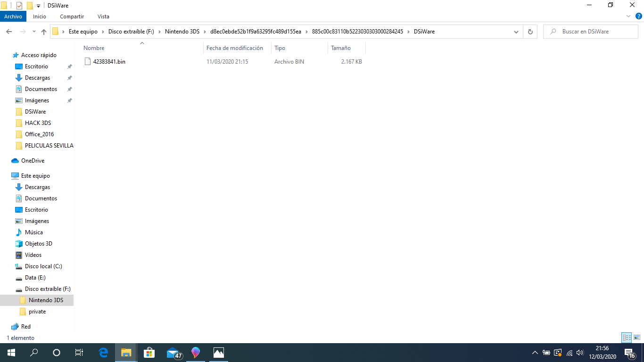
Task: Select Disco extraíble (F:) in tree
Action: tap(48, 289)
